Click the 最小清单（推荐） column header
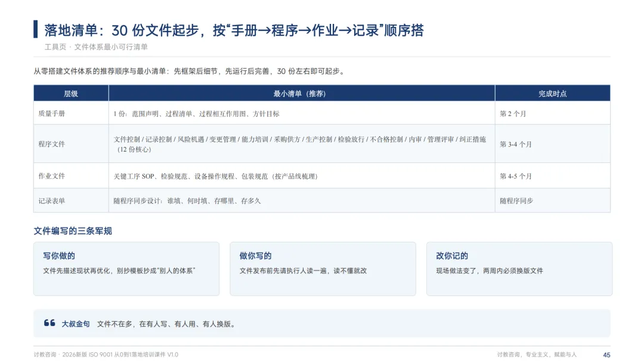The height and width of the screenshot is (363, 644). click(302, 93)
